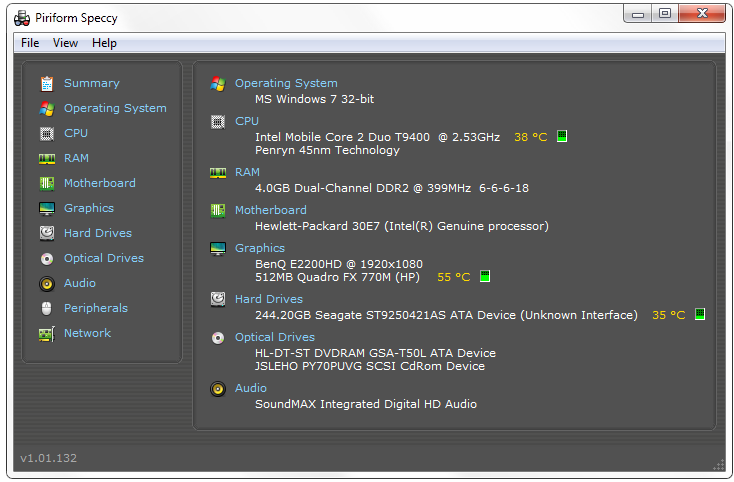Viewport: 734px width, 482px height.
Task: Open the File menu
Action: (30, 43)
